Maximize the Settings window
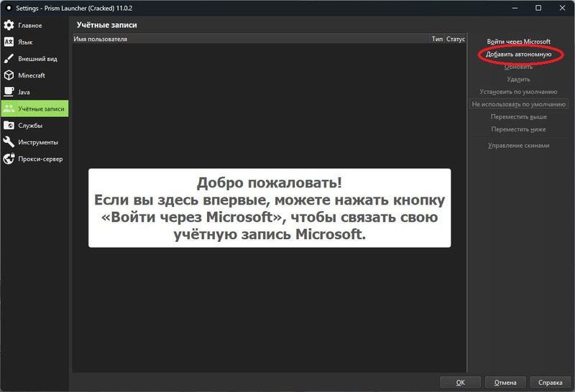 tap(538, 8)
